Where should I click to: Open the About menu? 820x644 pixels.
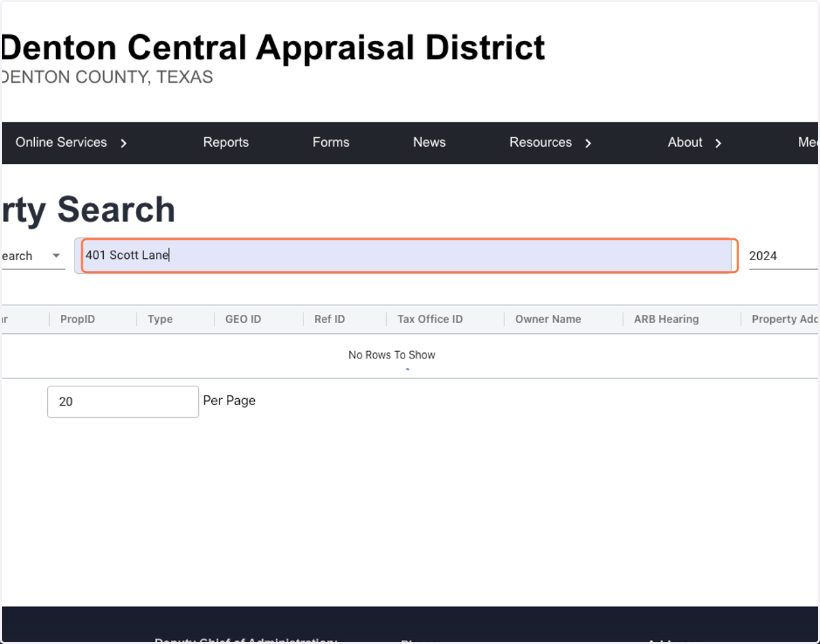[685, 142]
